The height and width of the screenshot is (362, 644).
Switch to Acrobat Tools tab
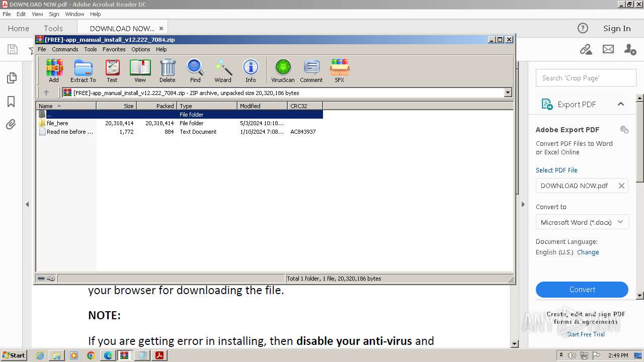[x=53, y=29]
